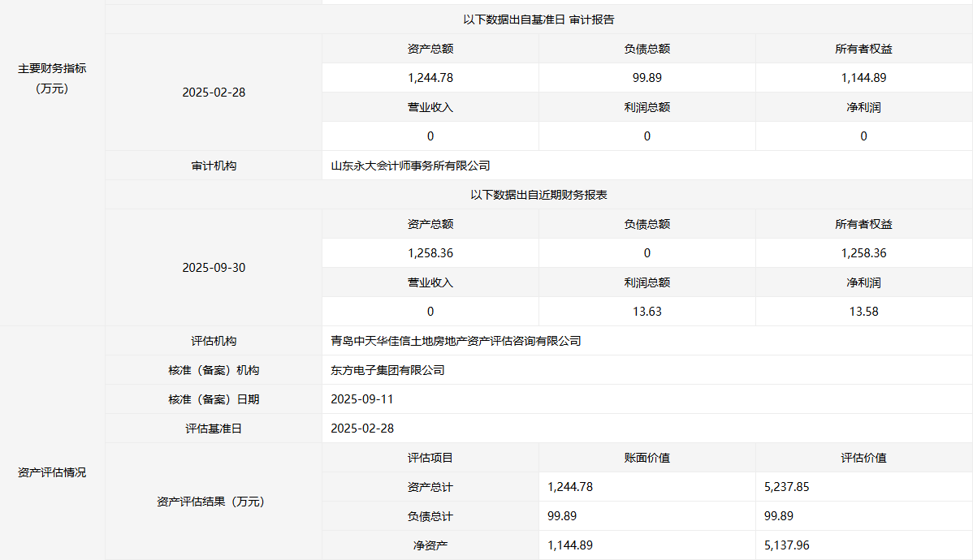Select the 山东永大会计师事务所有限公司 text
Viewport: 973px width, 560px height.
[411, 166]
